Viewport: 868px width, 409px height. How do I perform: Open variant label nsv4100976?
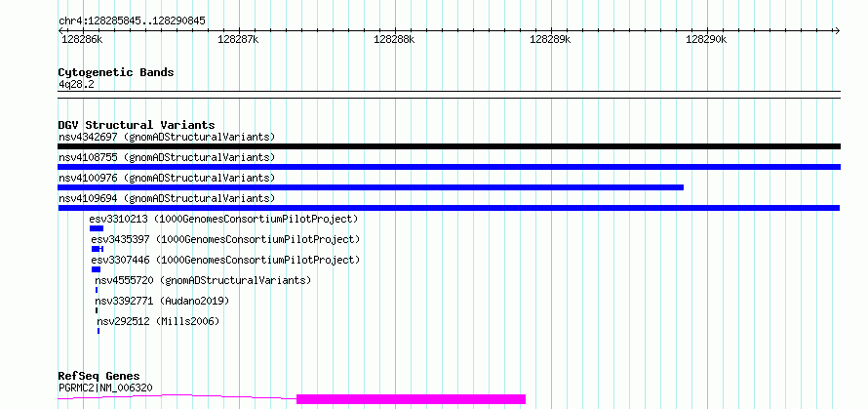coord(167,178)
